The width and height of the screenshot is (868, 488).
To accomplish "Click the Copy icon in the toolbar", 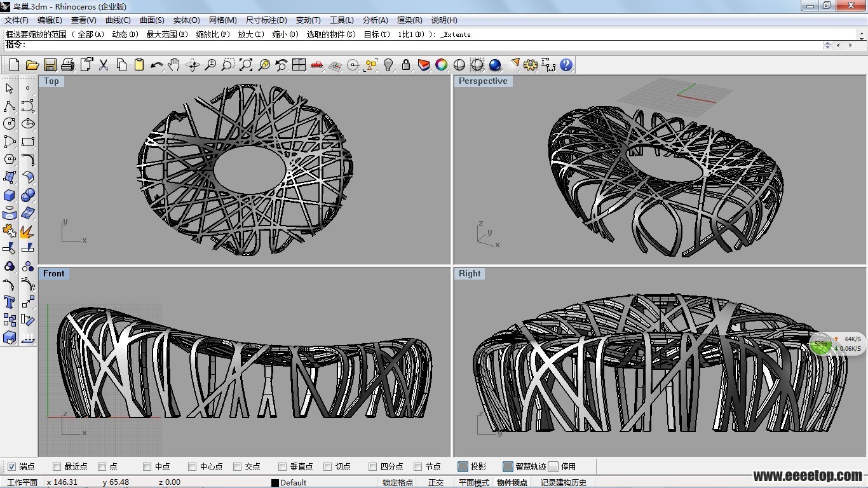I will click(x=121, y=65).
